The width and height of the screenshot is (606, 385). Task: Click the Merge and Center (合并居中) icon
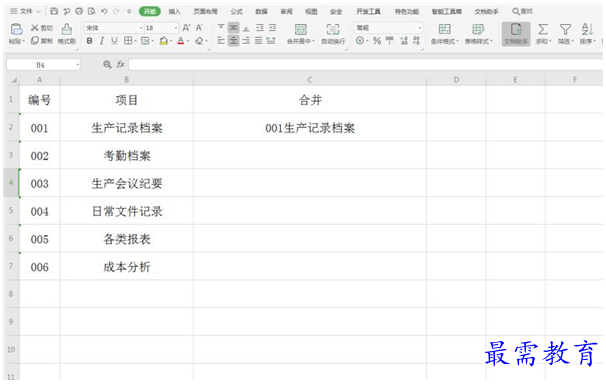tap(301, 29)
